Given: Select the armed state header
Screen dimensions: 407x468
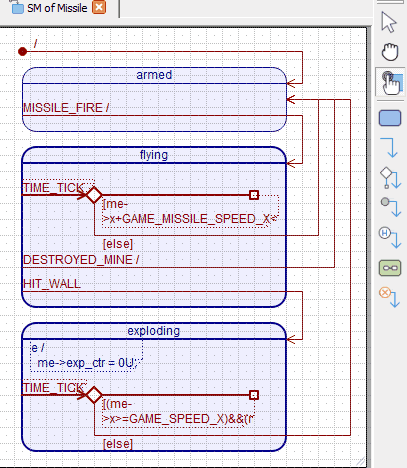Looking at the screenshot, I should [x=154, y=75].
